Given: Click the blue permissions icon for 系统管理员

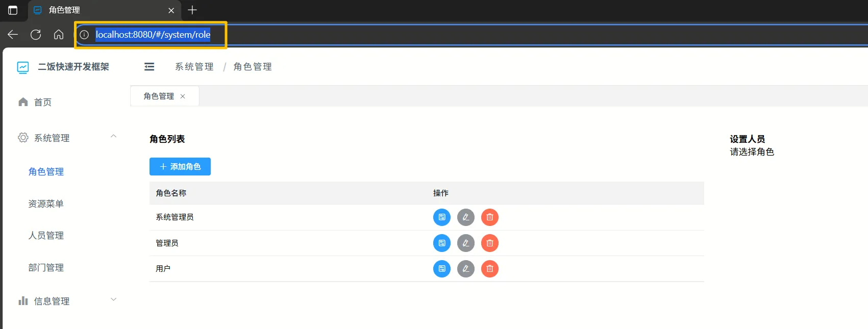Looking at the screenshot, I should 442,217.
